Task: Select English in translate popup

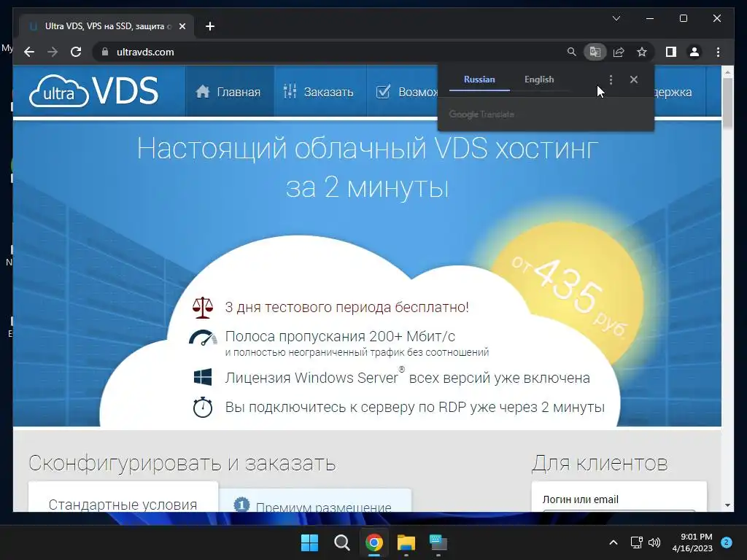Action: 539,79
